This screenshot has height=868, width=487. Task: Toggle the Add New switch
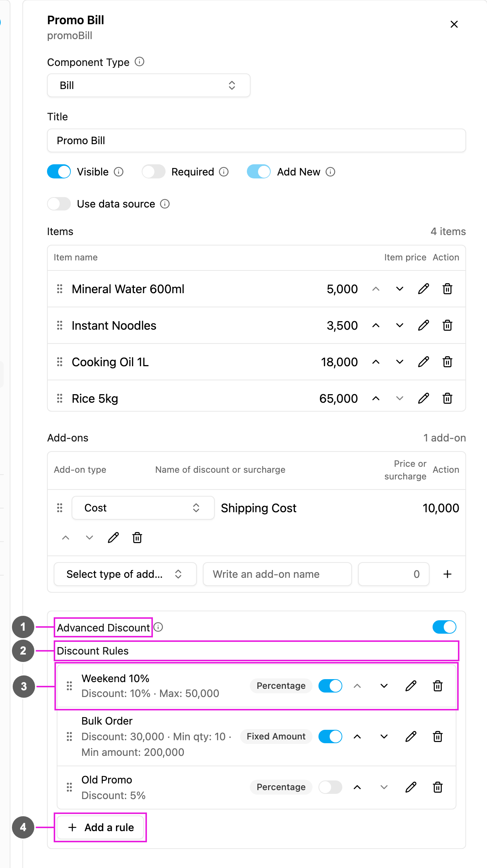(x=259, y=172)
